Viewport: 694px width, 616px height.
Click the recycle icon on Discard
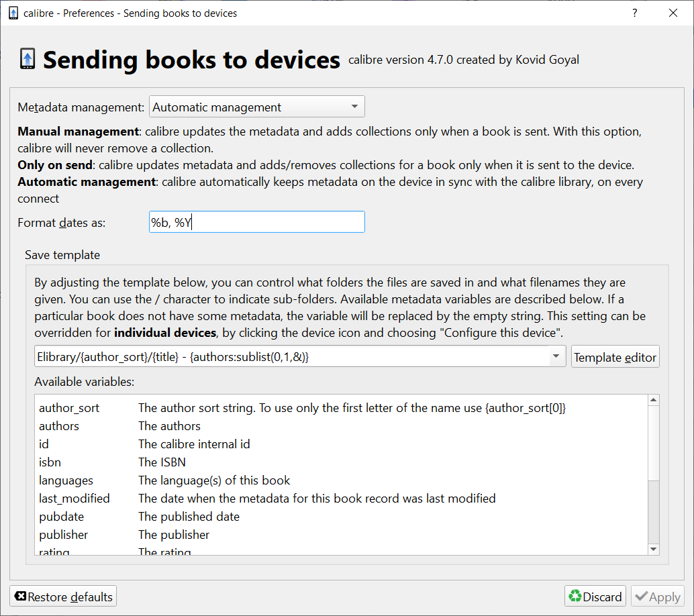point(575,597)
